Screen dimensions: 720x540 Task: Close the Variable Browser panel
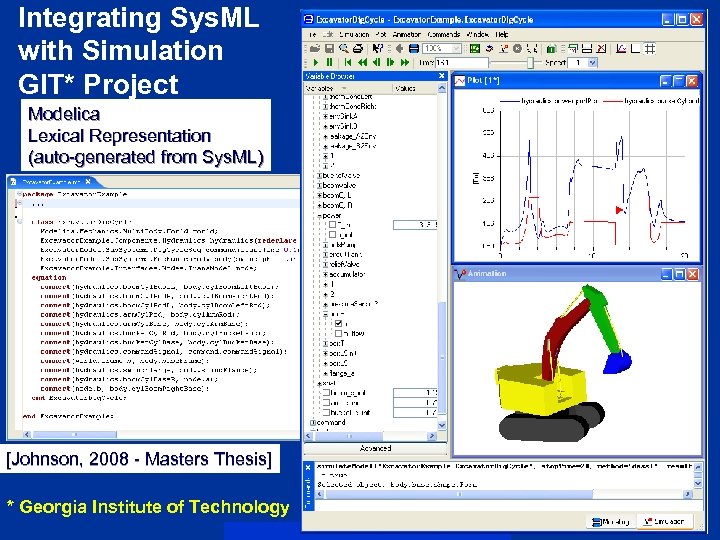pos(442,76)
